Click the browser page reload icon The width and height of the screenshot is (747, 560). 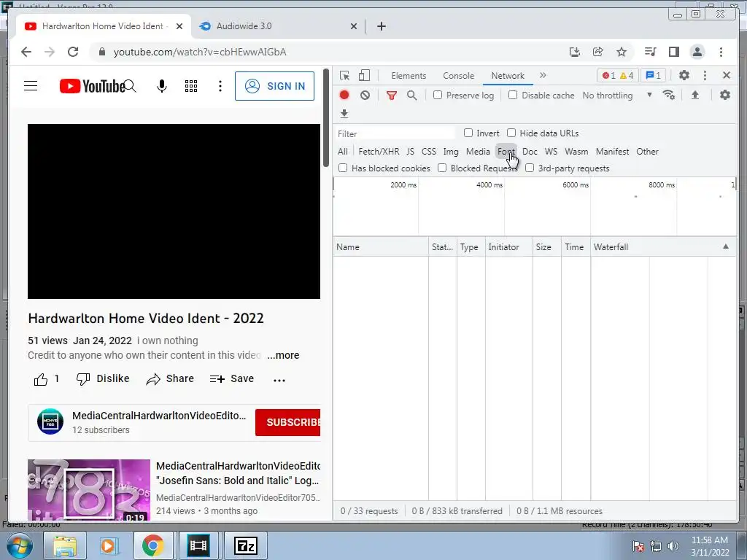click(73, 52)
